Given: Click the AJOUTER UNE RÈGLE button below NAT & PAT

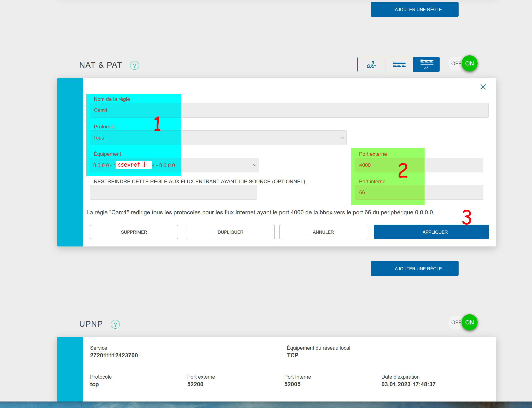Looking at the screenshot, I should click(x=414, y=268).
